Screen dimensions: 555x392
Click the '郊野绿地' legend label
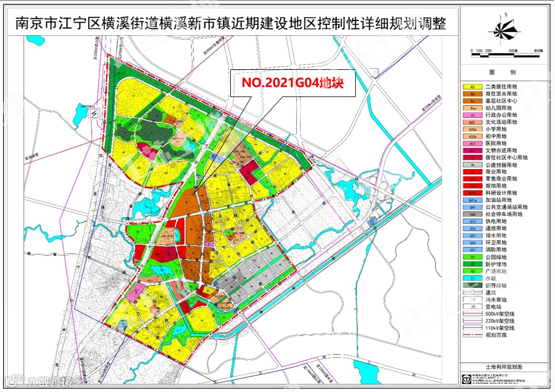pos(496,285)
